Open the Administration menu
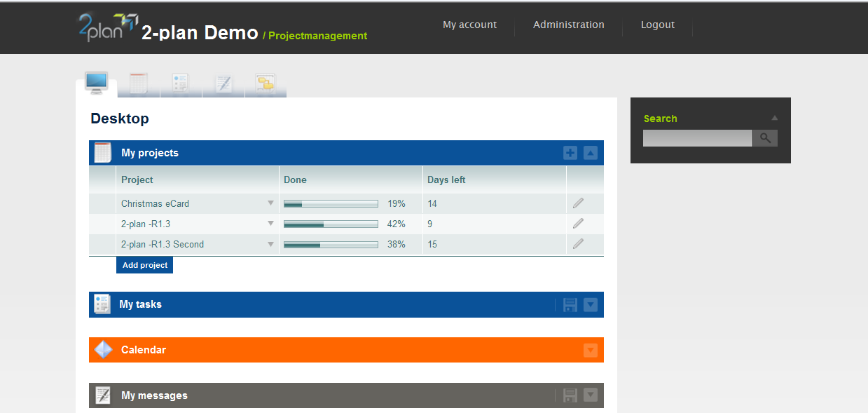 click(568, 24)
